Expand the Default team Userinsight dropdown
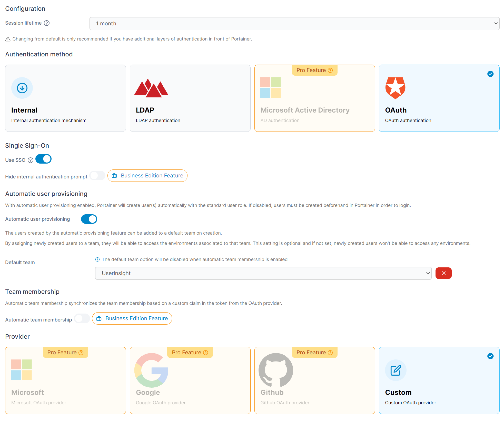 click(263, 273)
